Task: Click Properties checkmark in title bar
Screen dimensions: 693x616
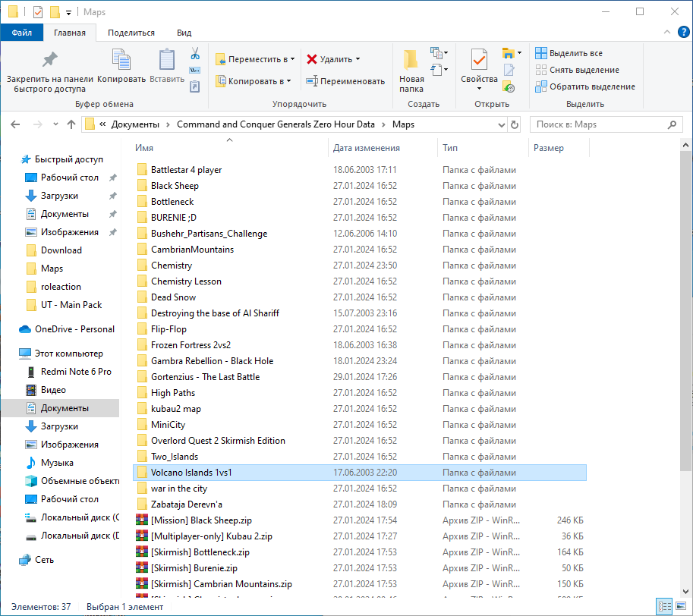Action: tap(38, 12)
